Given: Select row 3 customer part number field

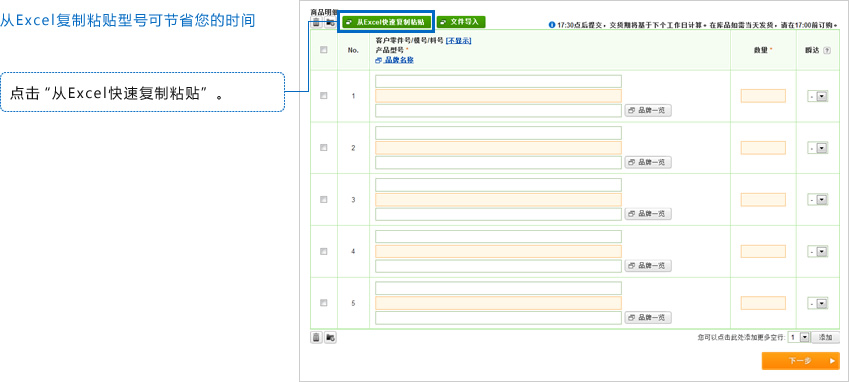Looking at the screenshot, I should click(498, 185).
